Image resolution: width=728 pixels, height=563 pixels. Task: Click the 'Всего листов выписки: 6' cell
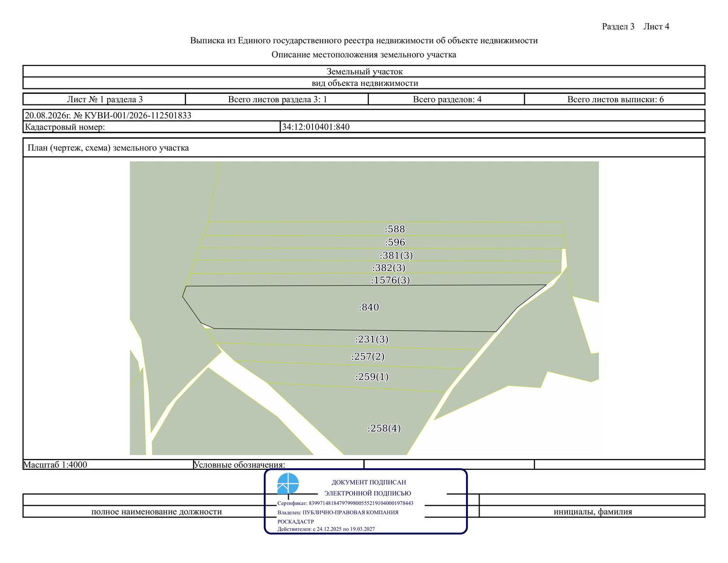(615, 100)
